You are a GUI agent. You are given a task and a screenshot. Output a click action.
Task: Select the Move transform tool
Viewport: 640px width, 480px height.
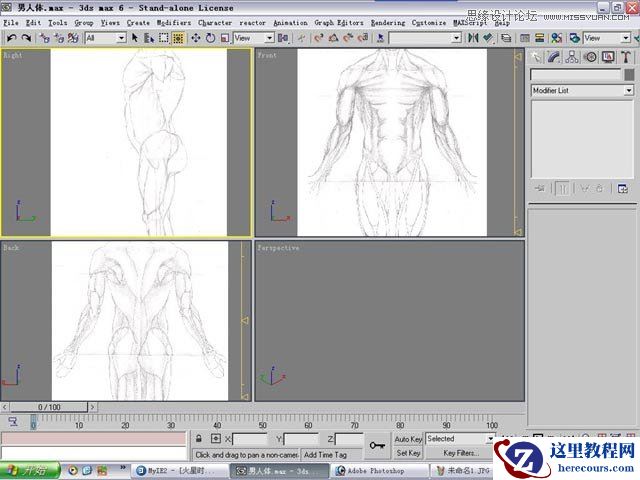pos(196,38)
